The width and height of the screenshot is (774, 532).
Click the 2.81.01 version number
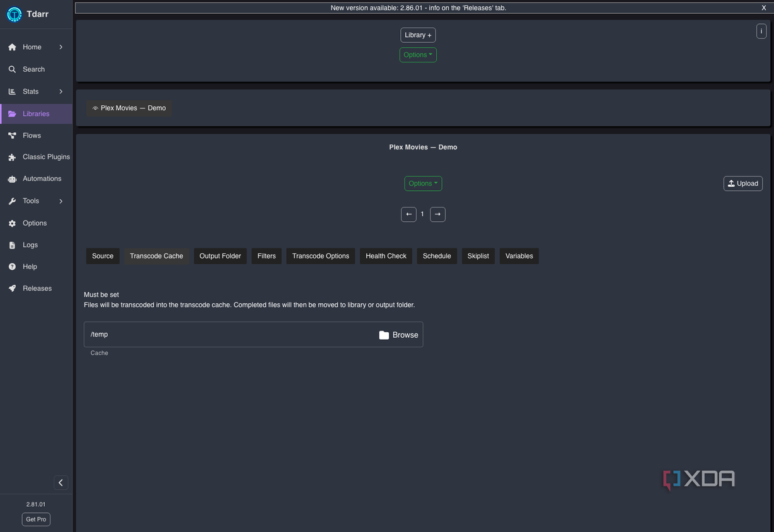[36, 504]
